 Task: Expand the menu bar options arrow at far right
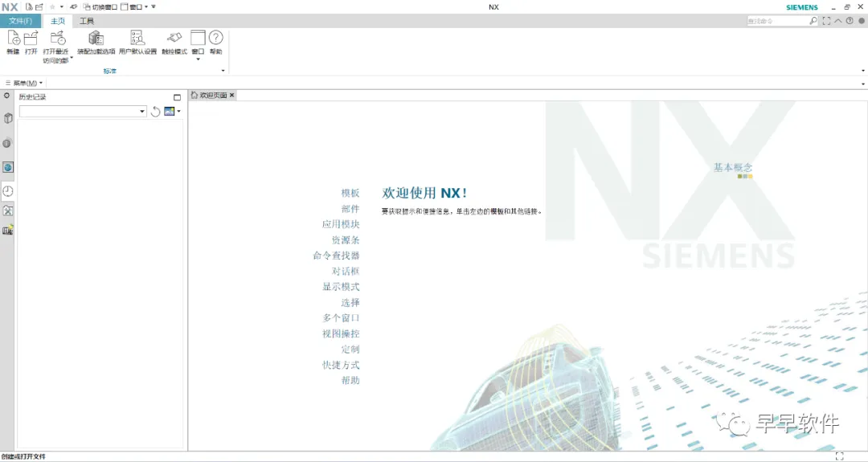(x=863, y=84)
